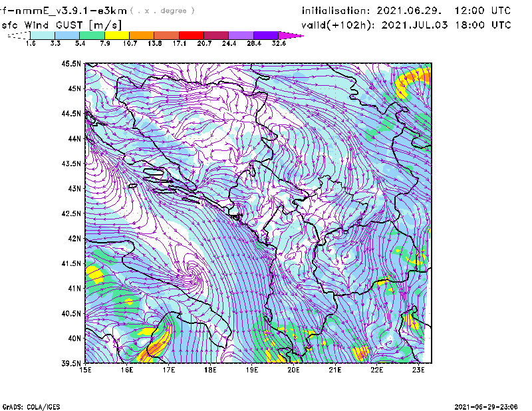
Task: Click the 'initialisation: 2021.06.29. 12:00 UTC' line
Action: pyautogui.click(x=406, y=11)
